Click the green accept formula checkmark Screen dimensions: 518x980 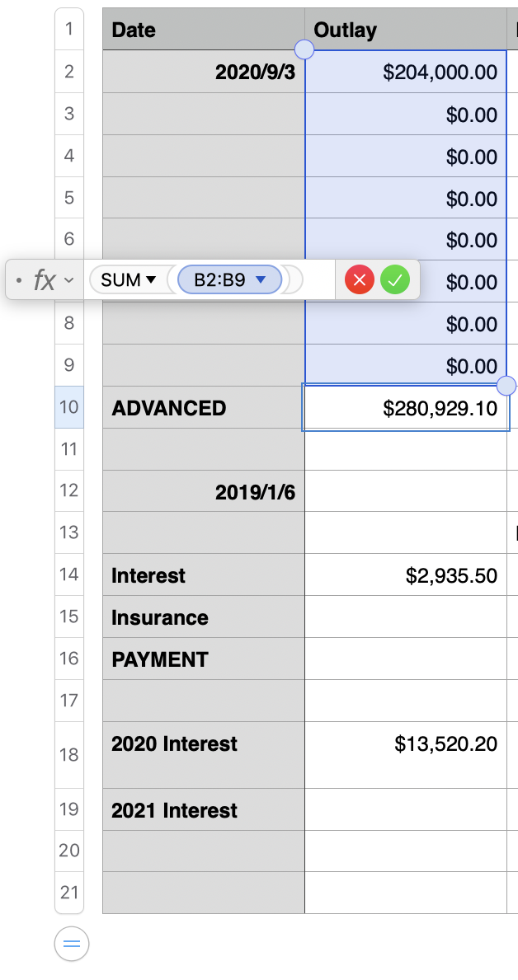point(395,280)
